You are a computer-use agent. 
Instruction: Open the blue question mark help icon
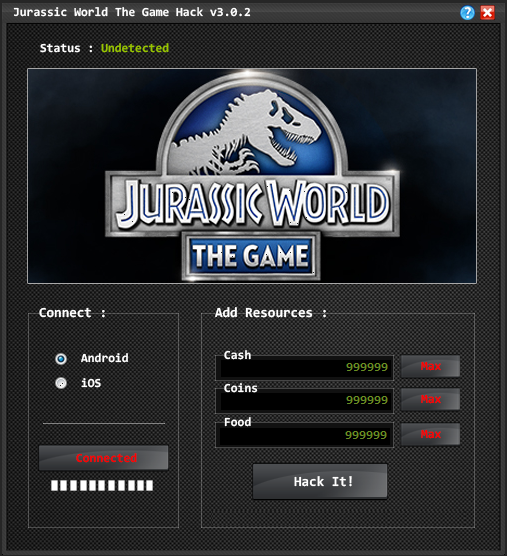(x=467, y=13)
